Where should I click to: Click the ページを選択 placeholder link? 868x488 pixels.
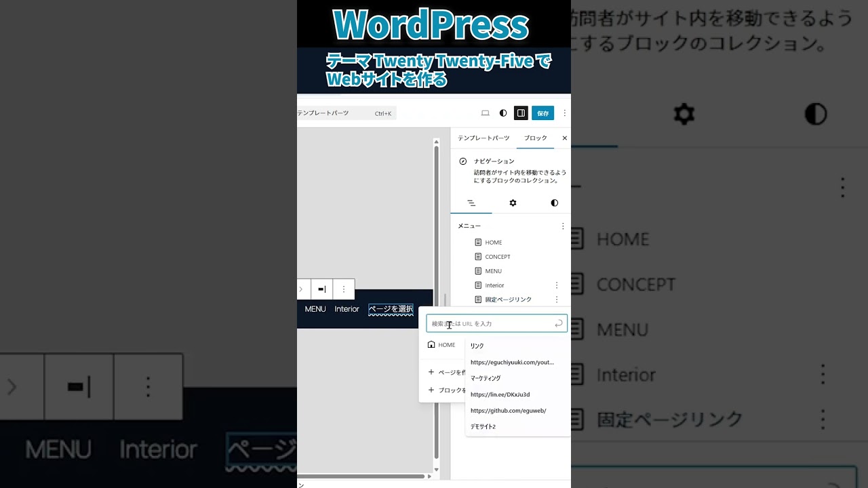pos(391,309)
